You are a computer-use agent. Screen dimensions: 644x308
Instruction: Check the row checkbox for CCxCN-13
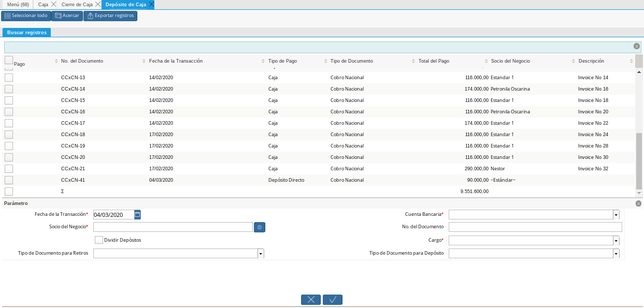[9, 78]
